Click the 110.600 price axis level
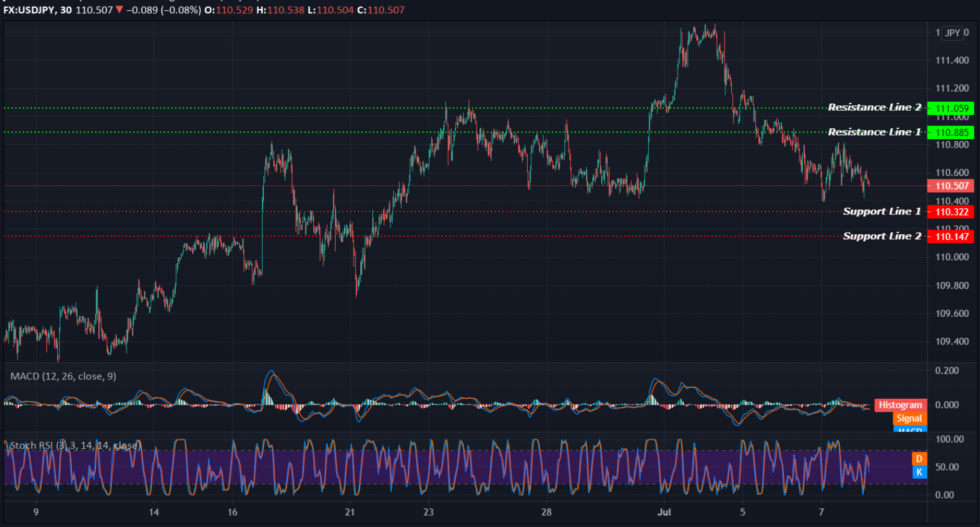980x527 pixels. (952, 172)
